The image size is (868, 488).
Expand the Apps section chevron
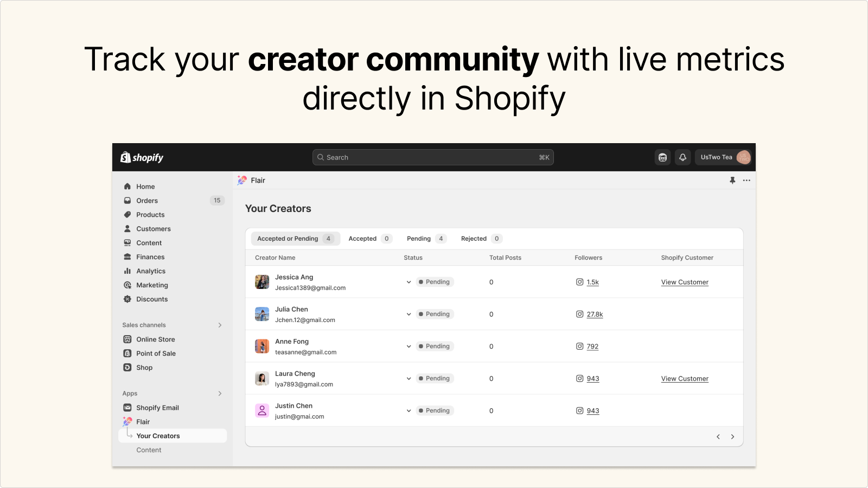point(220,393)
